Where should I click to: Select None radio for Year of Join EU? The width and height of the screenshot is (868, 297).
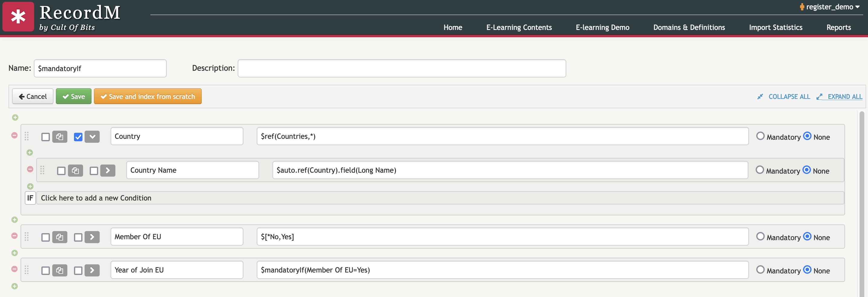(807, 269)
